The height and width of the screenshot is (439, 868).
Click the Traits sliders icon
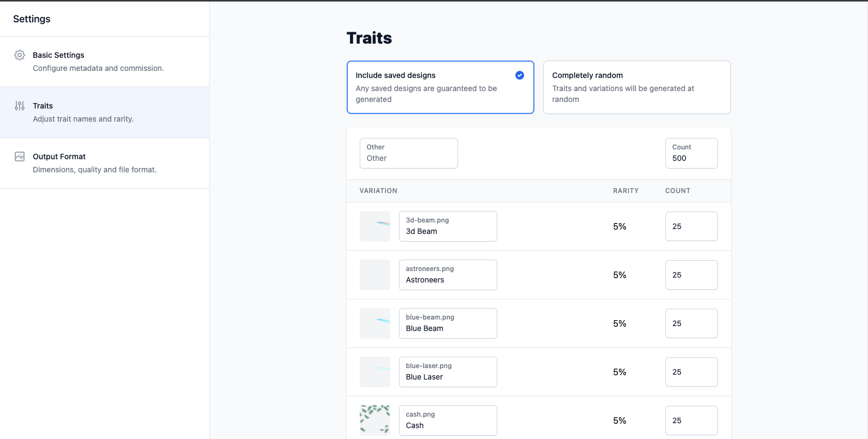point(20,106)
